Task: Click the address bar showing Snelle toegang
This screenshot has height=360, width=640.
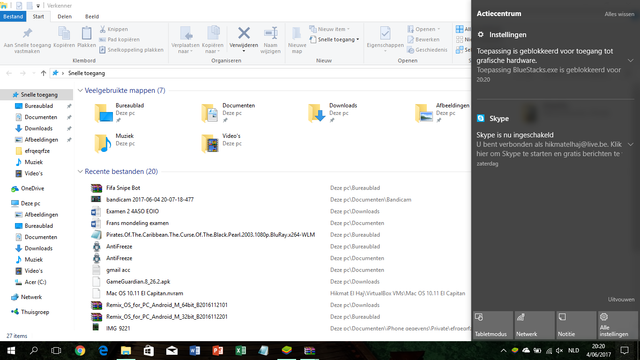Action: (x=260, y=73)
